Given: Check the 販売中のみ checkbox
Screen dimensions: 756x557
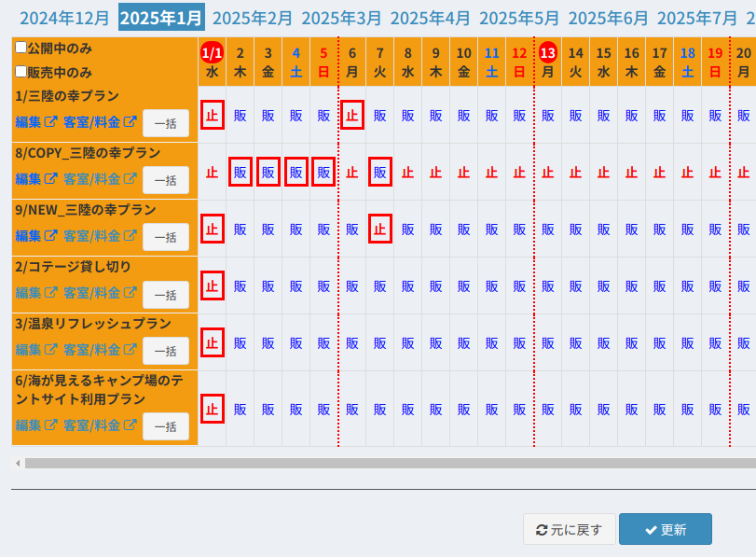Looking at the screenshot, I should tap(21, 72).
